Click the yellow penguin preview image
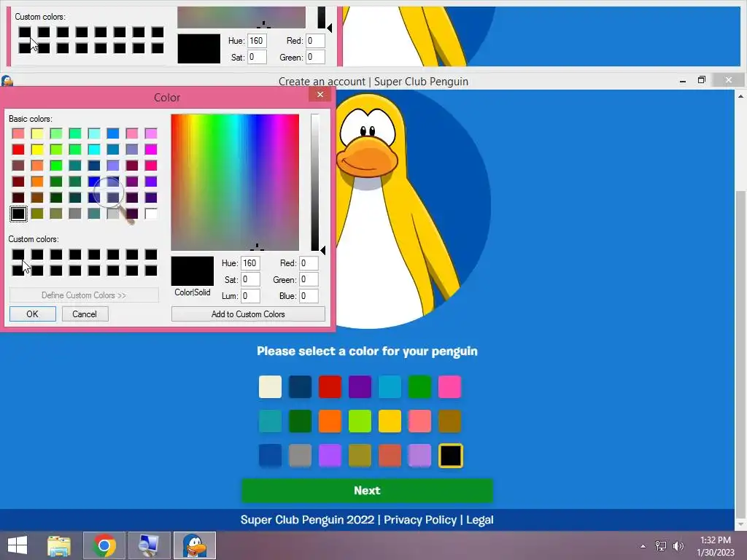747x560 pixels. point(399,209)
